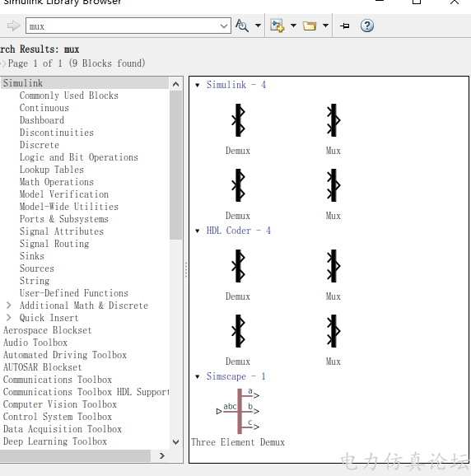This screenshot has width=471, height=476.
Task: Select Deep Learning Toolbox
Action: (x=55, y=441)
